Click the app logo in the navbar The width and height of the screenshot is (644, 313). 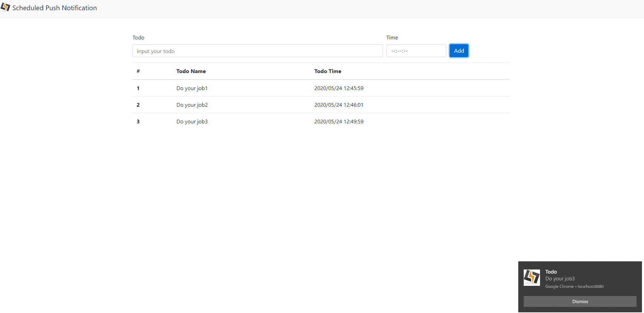pos(5,7)
